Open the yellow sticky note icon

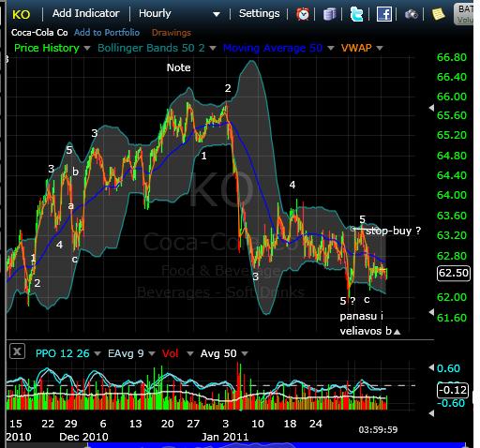(x=438, y=14)
